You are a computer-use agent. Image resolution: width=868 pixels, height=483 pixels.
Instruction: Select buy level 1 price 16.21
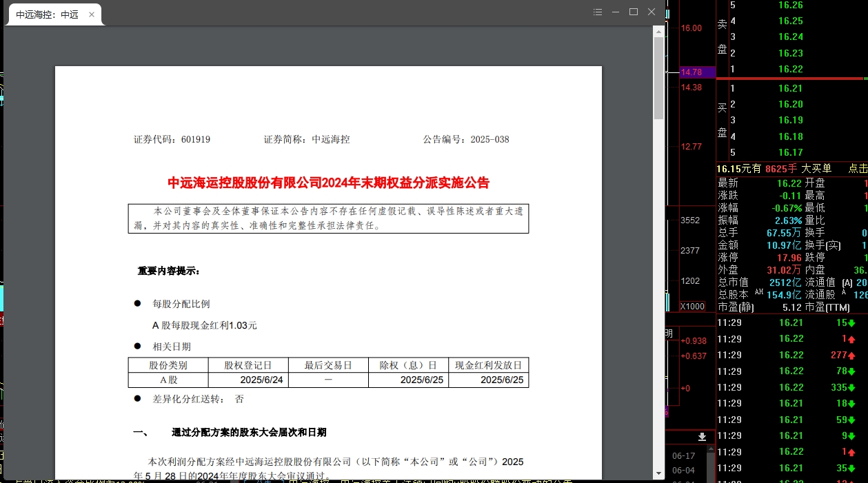click(x=790, y=88)
